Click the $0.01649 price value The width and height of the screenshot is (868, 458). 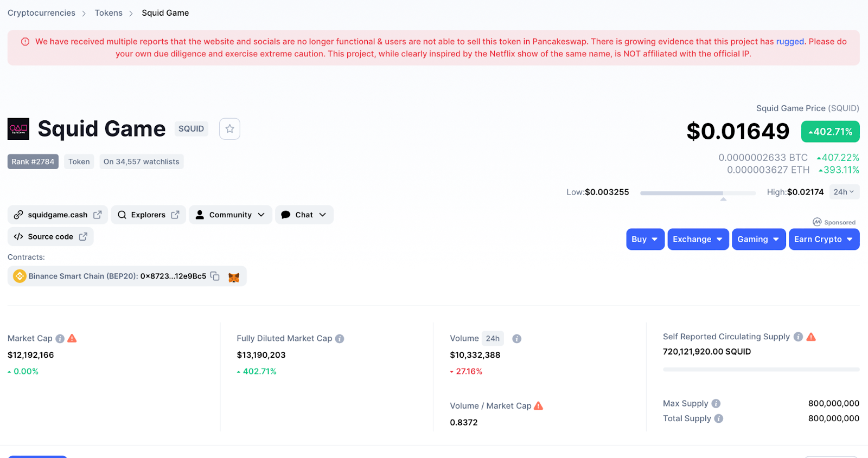[x=738, y=131]
